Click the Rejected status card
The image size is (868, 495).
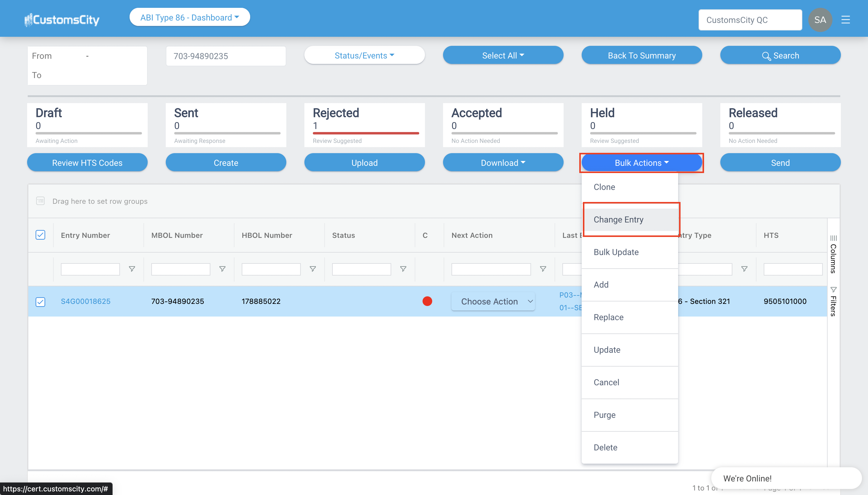(364, 125)
